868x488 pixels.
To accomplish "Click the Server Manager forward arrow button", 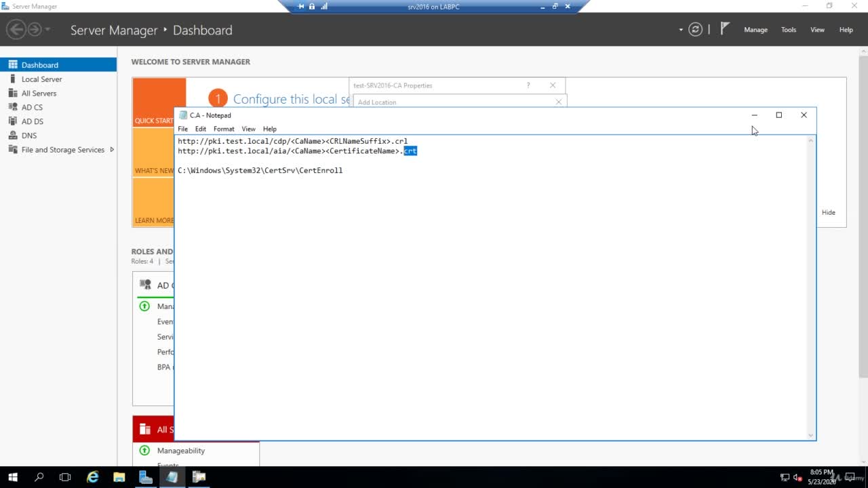I will (x=34, y=29).
